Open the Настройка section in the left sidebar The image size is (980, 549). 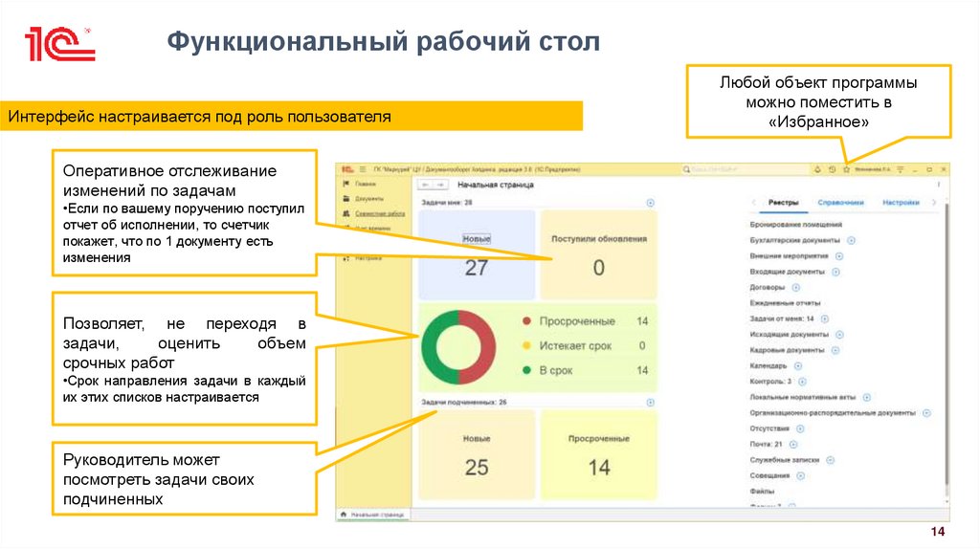point(363,258)
